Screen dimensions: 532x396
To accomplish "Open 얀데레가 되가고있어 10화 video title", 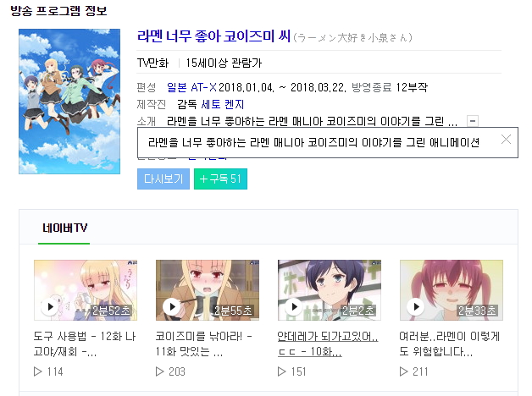I will [327, 344].
